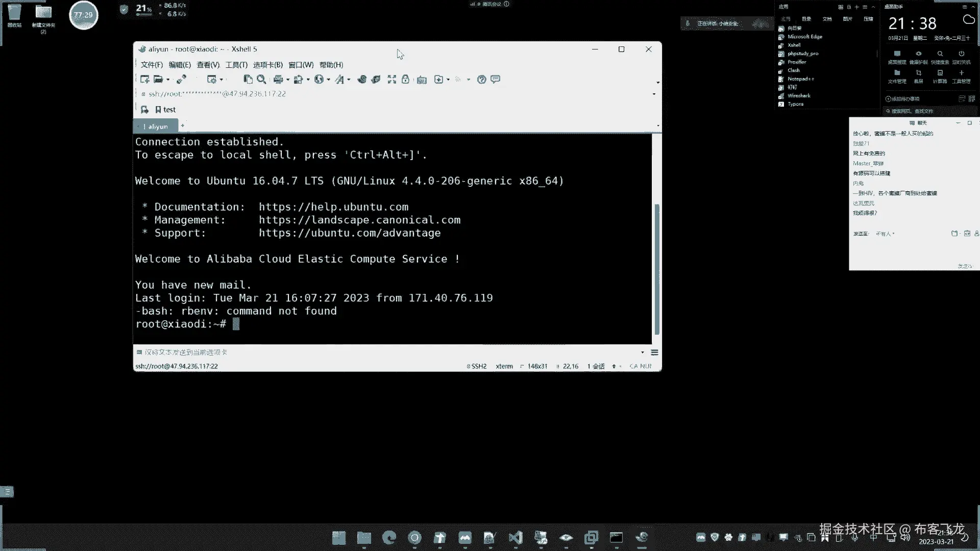Screen dimensions: 980x551
Task: Expand the font settings dropdown arrow
Action: (349, 80)
